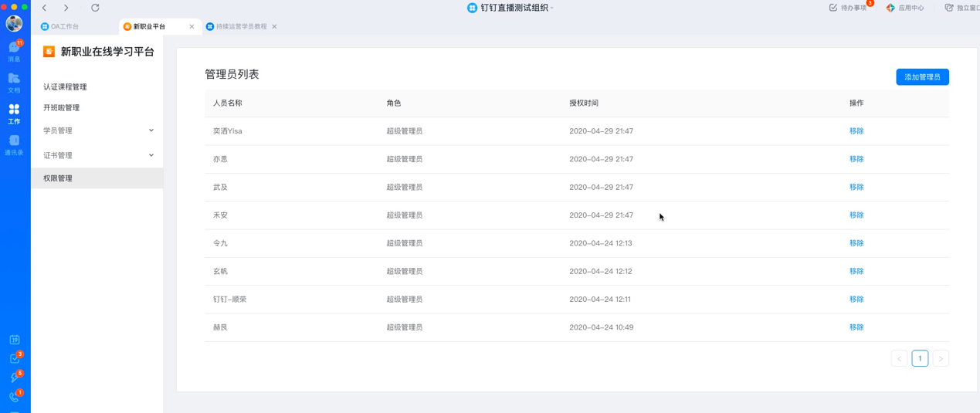Open the 文档 documents icon
980x413 pixels.
pyautogui.click(x=14, y=83)
